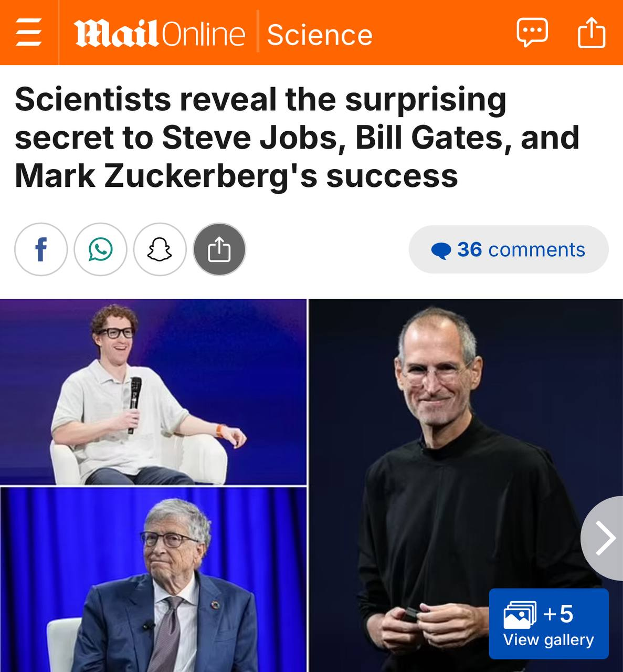Tap the article headline about scientists' secret
623x672 pixels.
point(297,138)
